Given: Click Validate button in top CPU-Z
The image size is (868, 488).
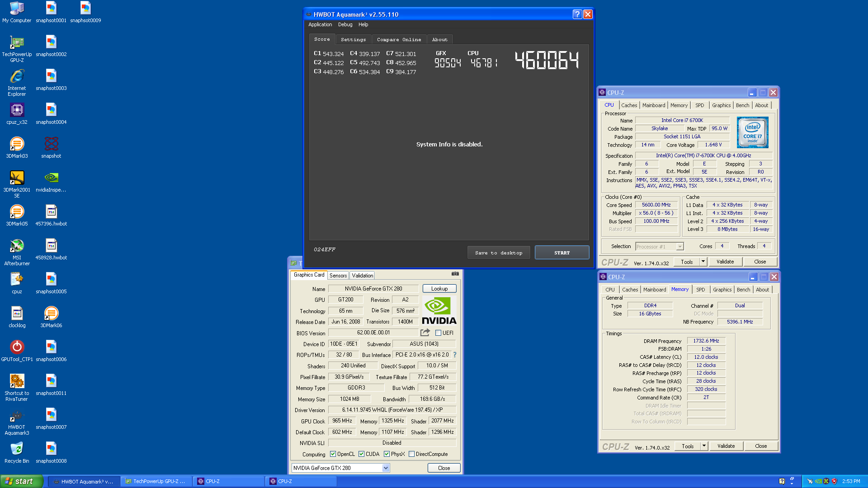Looking at the screenshot, I should (725, 262).
